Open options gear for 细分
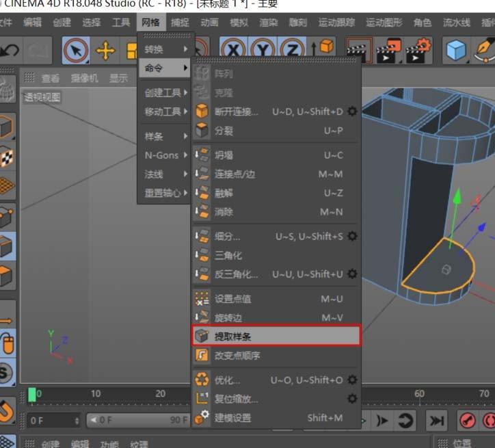495x448 pixels. click(x=352, y=236)
